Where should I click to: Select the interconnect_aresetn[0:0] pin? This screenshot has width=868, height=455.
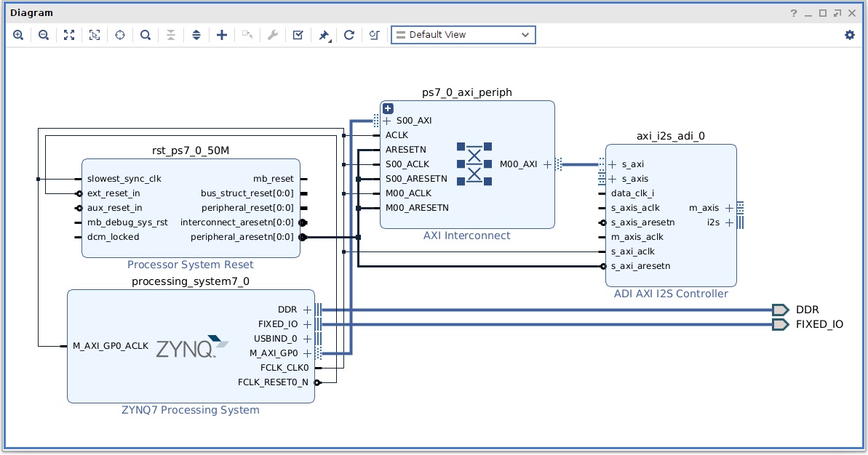(x=237, y=222)
